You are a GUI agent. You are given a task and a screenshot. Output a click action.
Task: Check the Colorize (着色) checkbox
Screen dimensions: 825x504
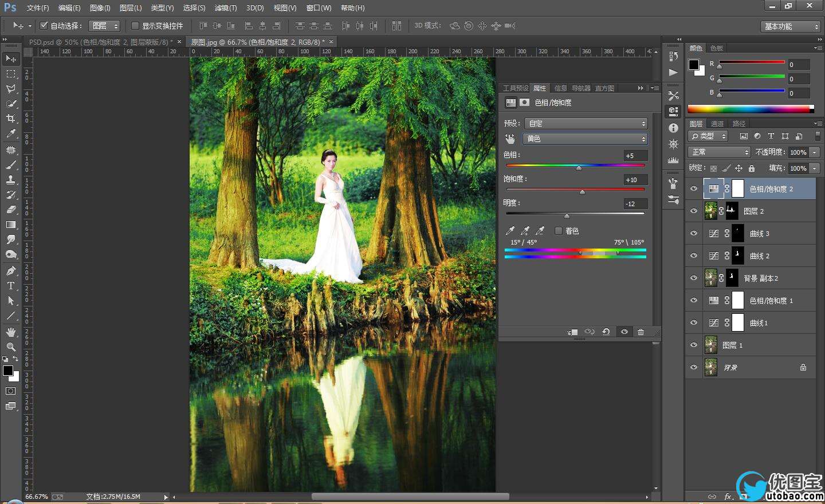(x=558, y=231)
